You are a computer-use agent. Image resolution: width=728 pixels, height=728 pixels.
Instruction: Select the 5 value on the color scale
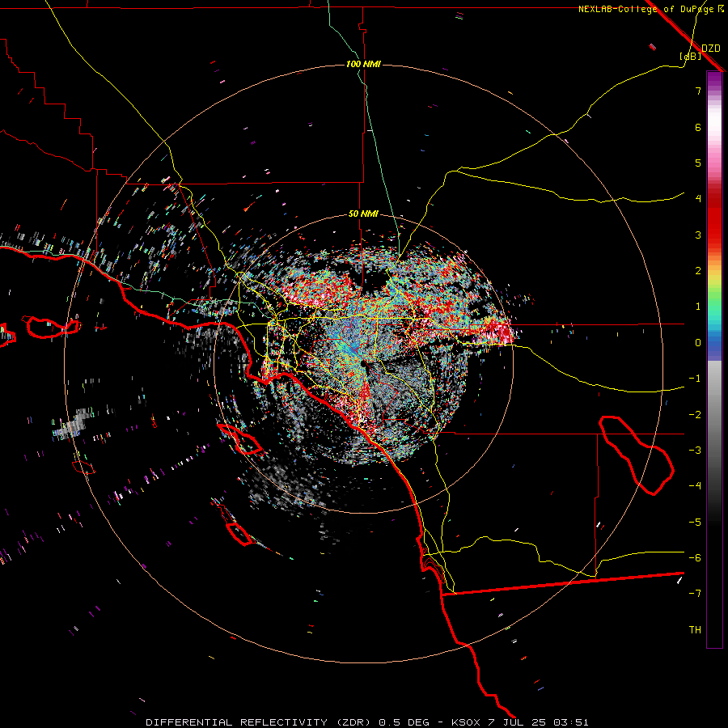click(x=698, y=163)
